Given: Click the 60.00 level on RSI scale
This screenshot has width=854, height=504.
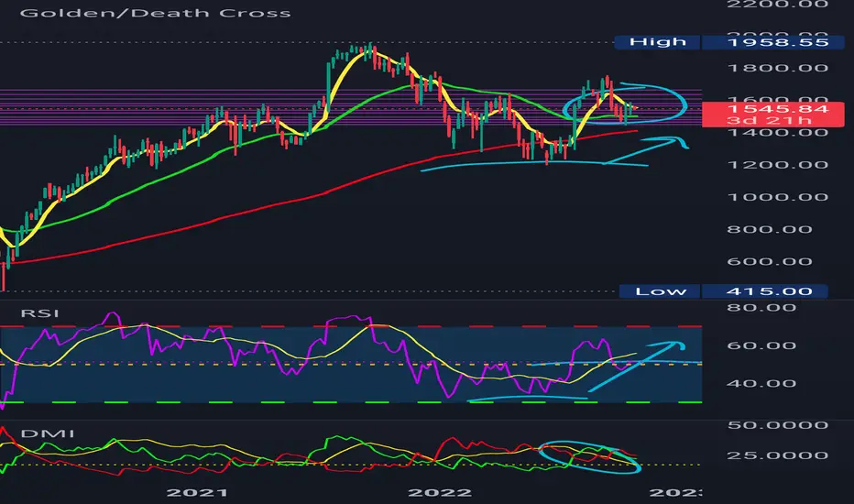Looking at the screenshot, I should 761,346.
